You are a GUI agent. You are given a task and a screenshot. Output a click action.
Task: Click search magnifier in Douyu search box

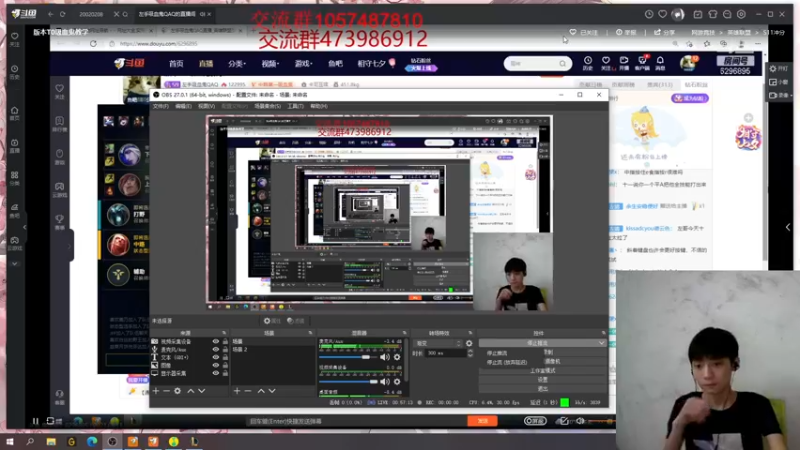[x=562, y=63]
